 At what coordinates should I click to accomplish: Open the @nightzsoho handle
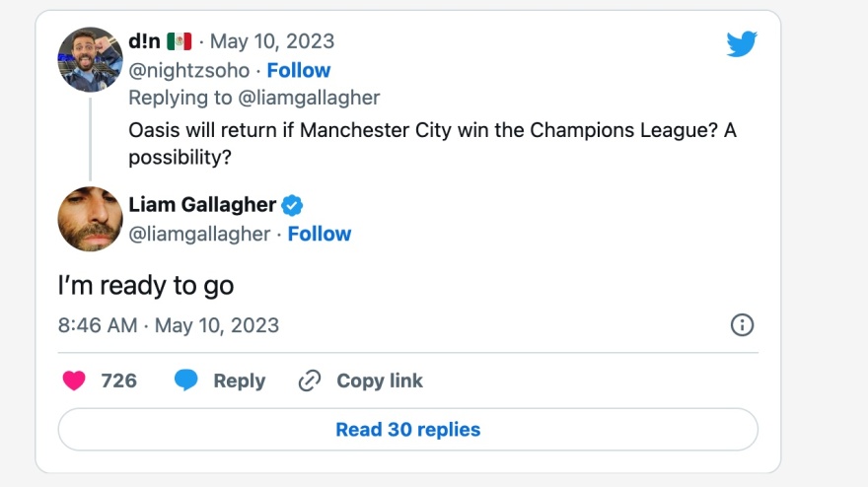189,70
